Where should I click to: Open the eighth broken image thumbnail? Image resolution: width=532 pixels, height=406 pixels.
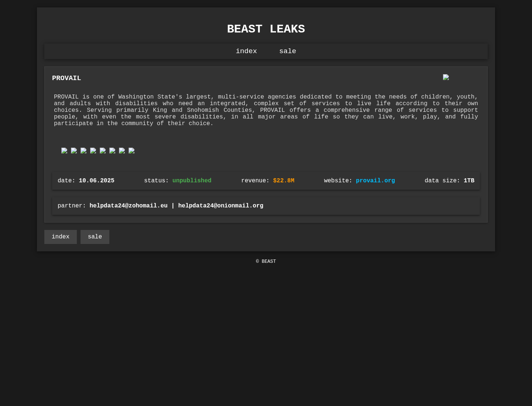(x=132, y=151)
